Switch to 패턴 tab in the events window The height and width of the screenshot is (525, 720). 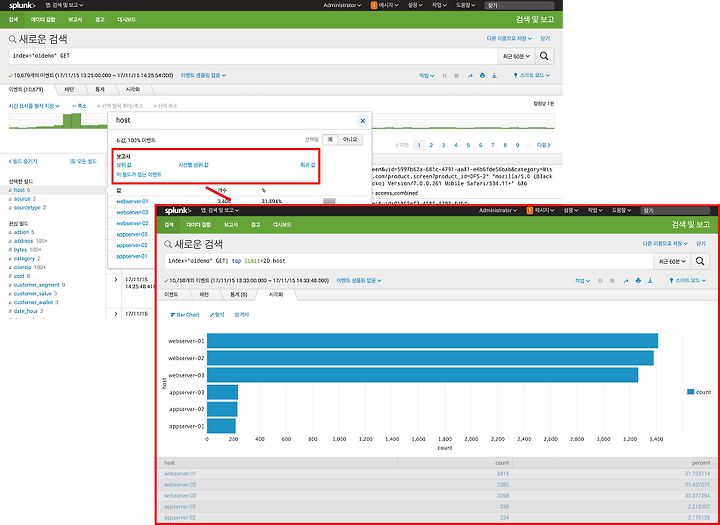(x=69, y=90)
